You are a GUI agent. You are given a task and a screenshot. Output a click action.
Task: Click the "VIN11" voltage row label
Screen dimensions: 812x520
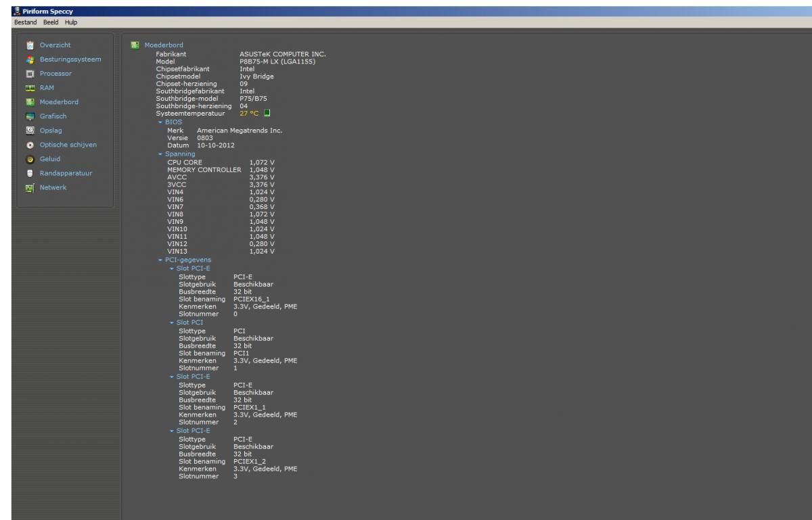[178, 237]
